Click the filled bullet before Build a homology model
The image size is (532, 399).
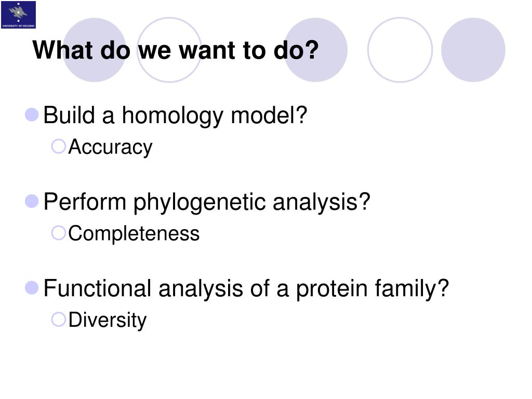coord(32,115)
